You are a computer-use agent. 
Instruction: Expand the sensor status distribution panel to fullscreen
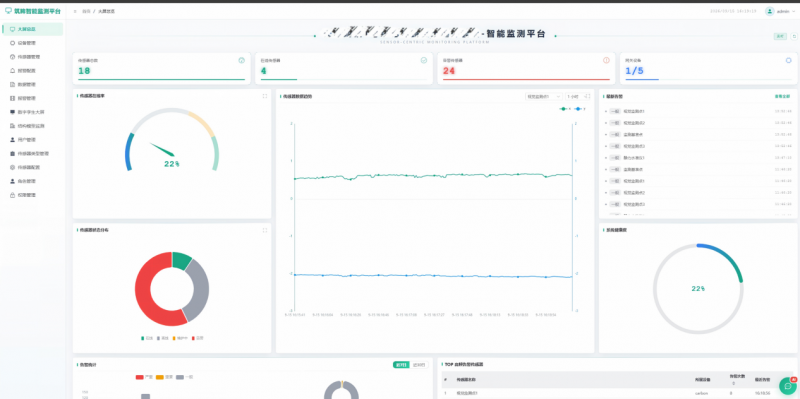coord(265,230)
